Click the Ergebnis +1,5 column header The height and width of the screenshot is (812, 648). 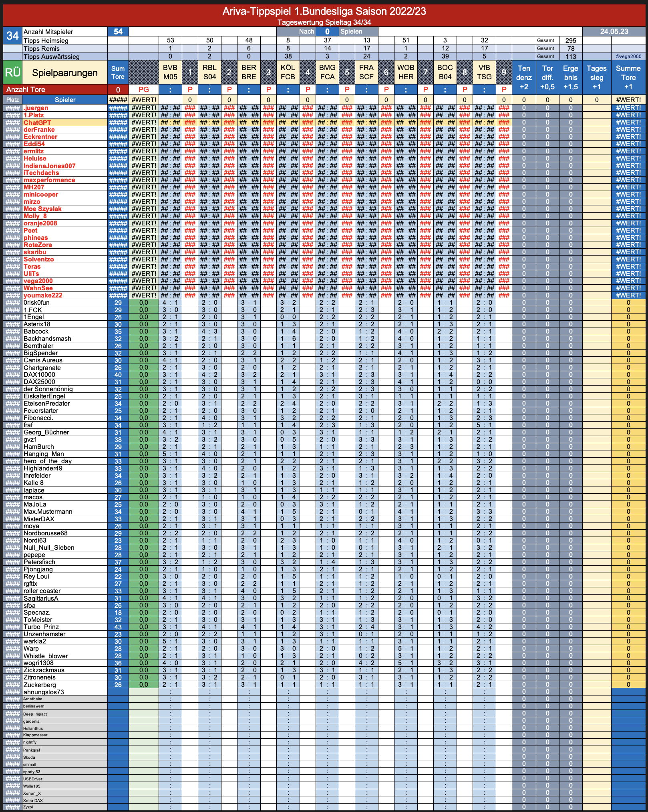pyautogui.click(x=571, y=77)
